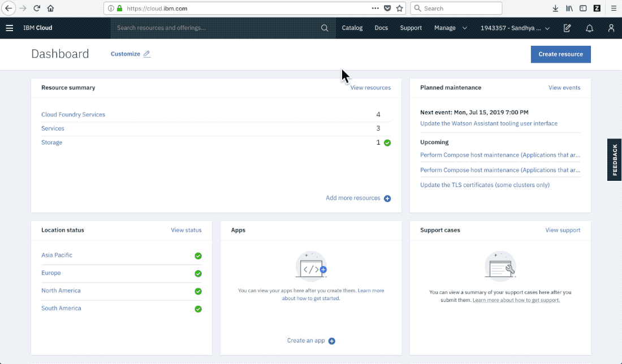Open Docs in the top navigation
Screen dimensions: 622x364
click(x=381, y=28)
